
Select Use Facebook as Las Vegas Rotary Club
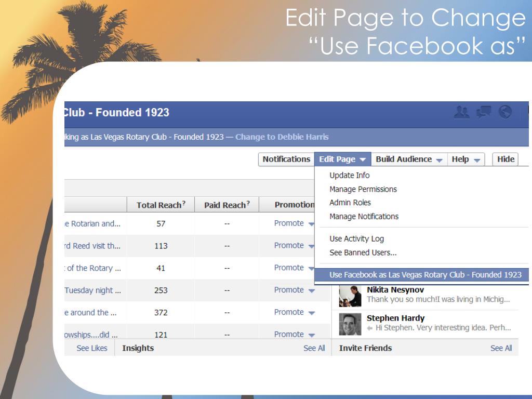pyautogui.click(x=421, y=275)
